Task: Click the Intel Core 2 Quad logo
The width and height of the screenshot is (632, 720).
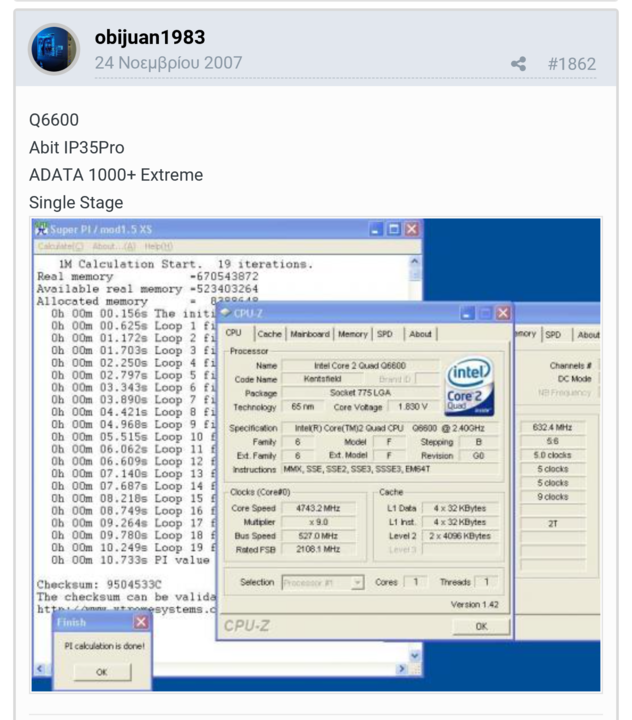Action: click(469, 387)
